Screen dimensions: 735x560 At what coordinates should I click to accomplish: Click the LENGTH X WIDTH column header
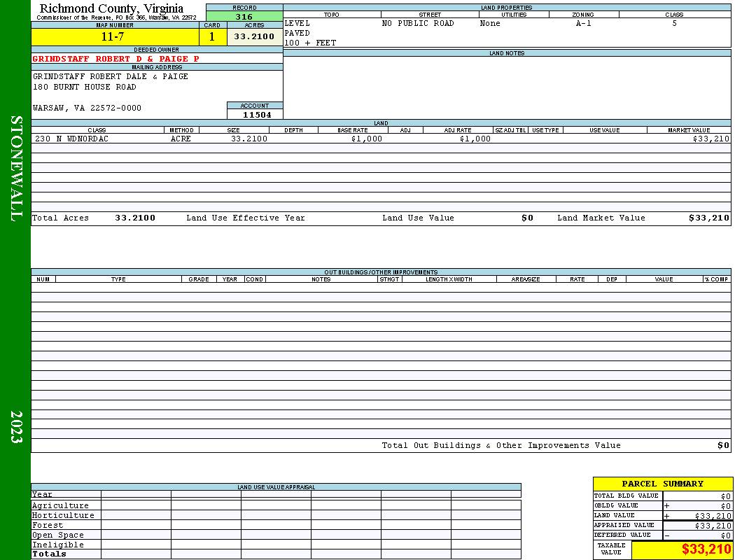click(x=449, y=279)
